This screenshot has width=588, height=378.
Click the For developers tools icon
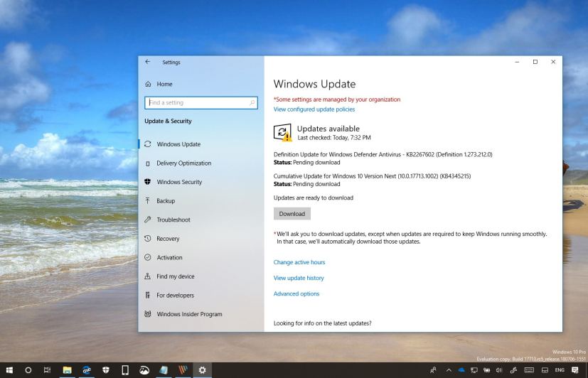coord(148,295)
